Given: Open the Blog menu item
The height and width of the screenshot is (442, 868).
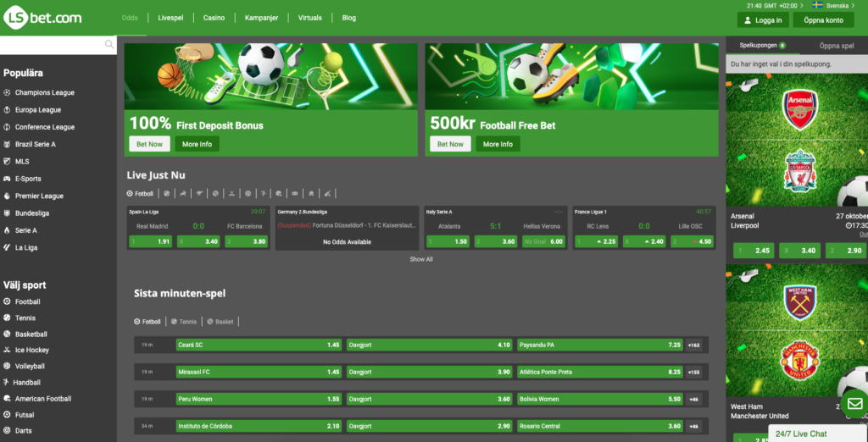Looking at the screenshot, I should pos(348,18).
